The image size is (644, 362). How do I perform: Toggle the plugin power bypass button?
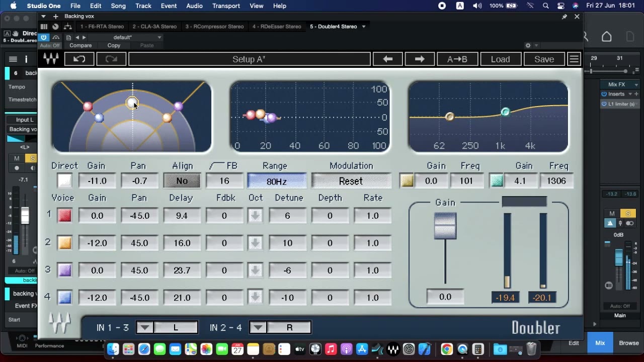point(44,37)
